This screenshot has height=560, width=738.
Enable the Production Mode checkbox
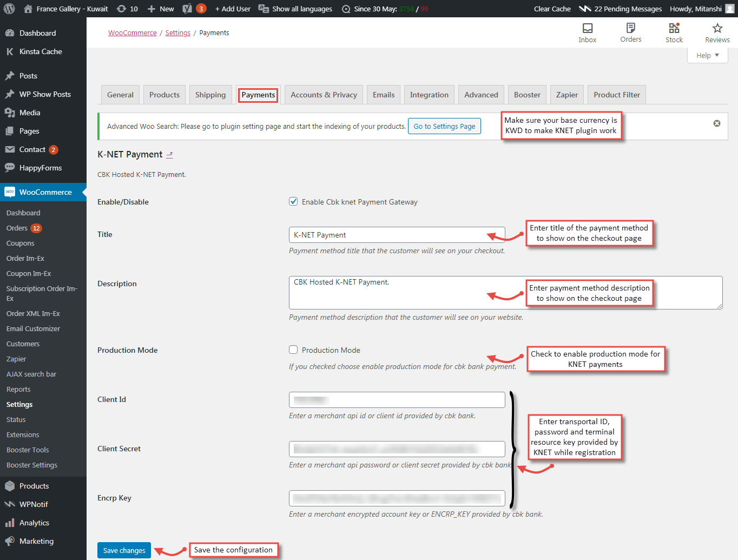(293, 350)
